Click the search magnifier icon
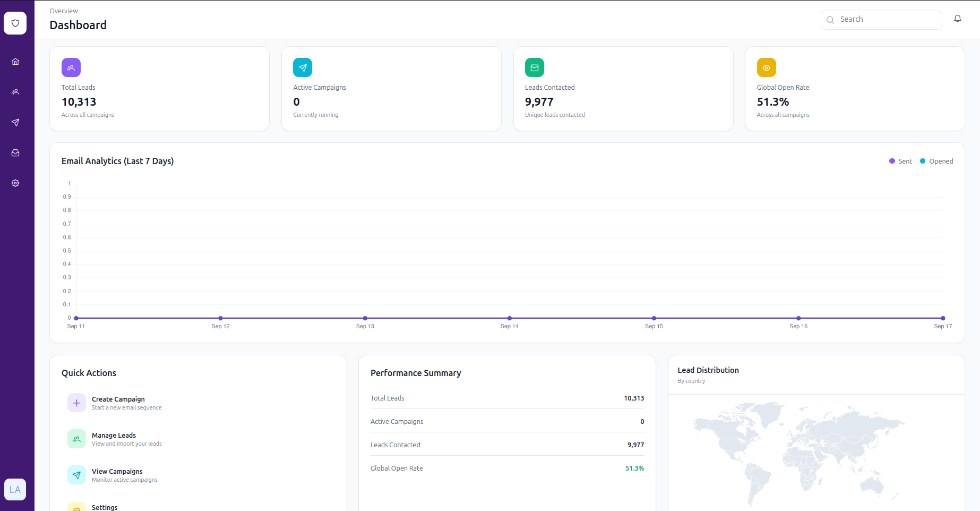Image resolution: width=980 pixels, height=511 pixels. 830,20
